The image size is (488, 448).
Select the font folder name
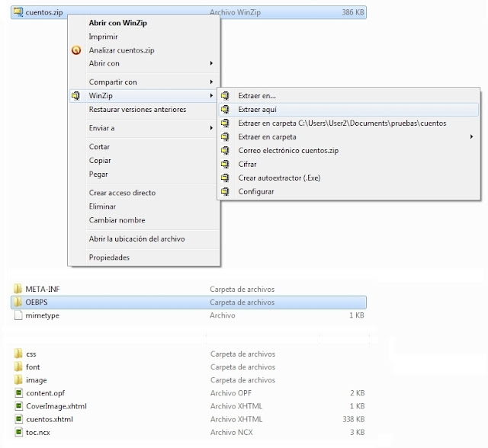[33, 366]
